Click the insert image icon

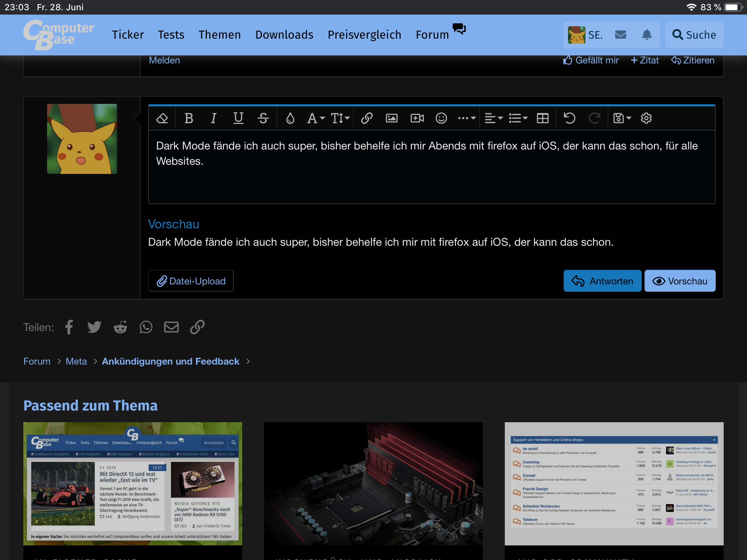(x=391, y=118)
